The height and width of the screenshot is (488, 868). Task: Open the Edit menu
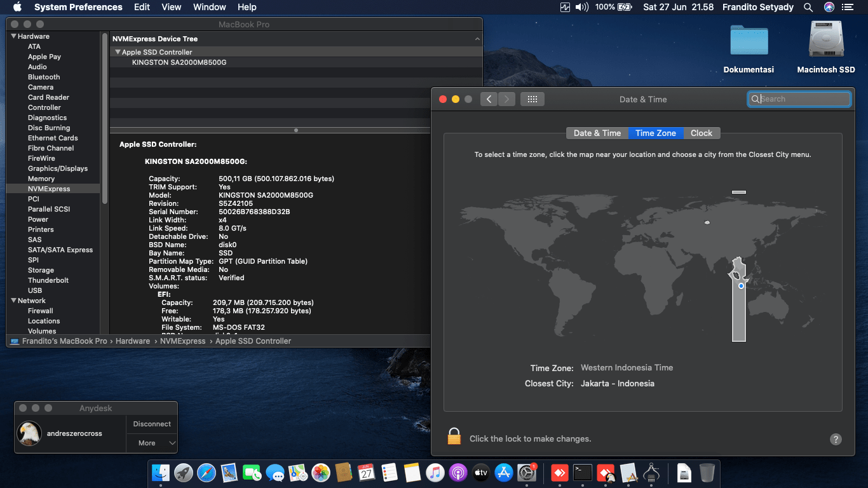[142, 7]
